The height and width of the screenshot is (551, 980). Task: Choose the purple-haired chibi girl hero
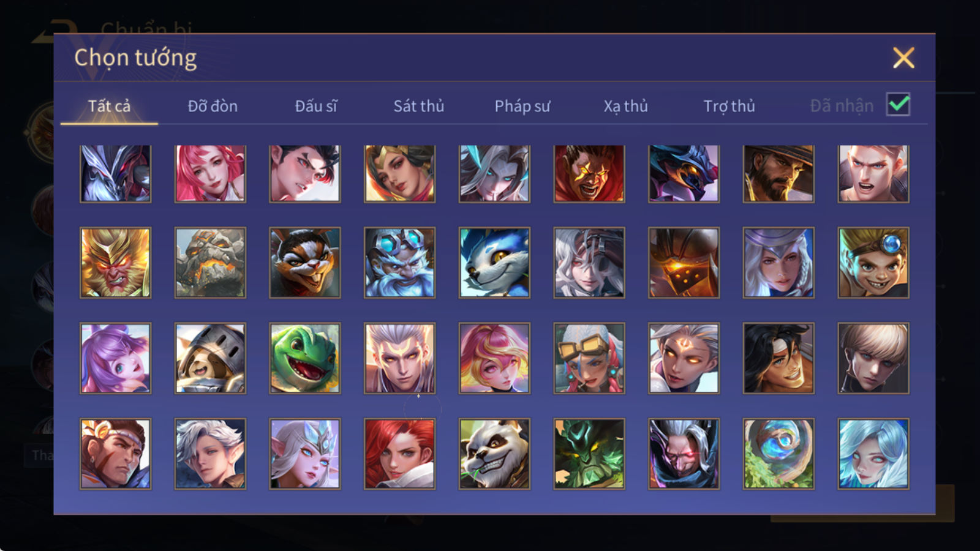pos(115,358)
